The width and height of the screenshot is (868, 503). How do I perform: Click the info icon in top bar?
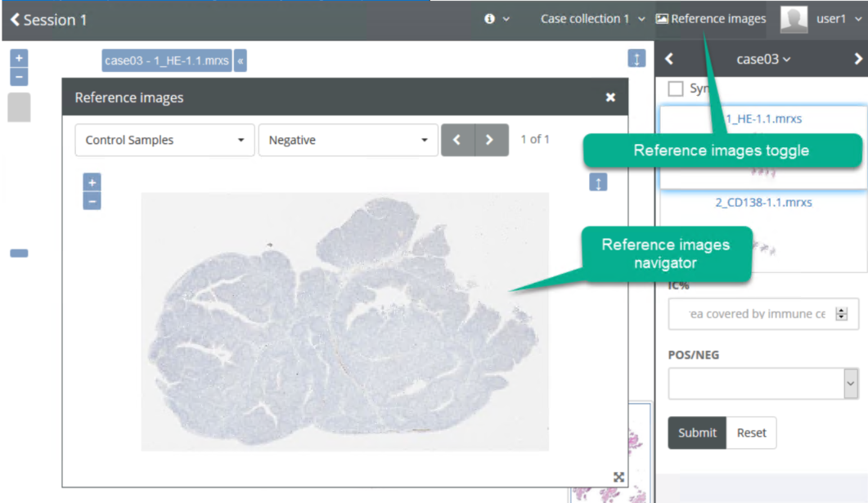click(x=490, y=19)
